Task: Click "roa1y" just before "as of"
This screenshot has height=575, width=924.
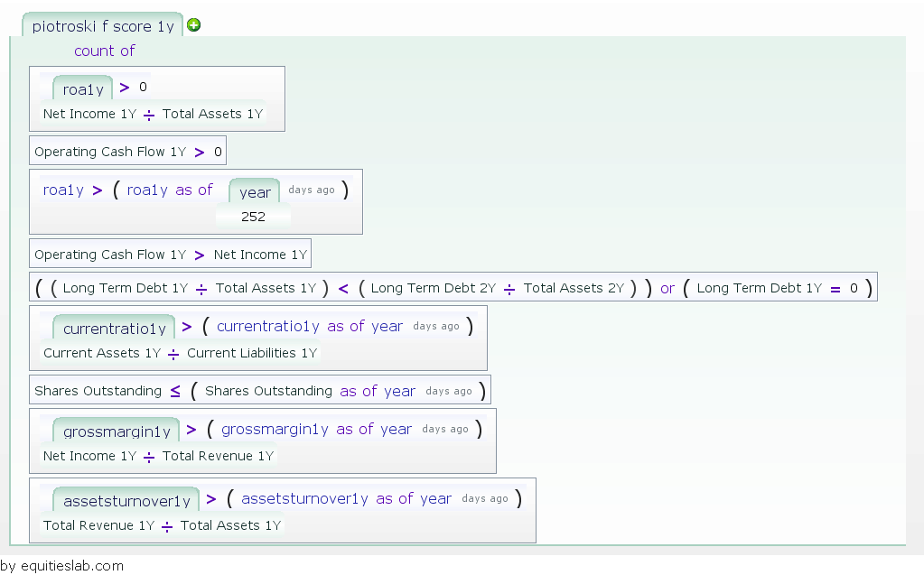Action: [147, 190]
